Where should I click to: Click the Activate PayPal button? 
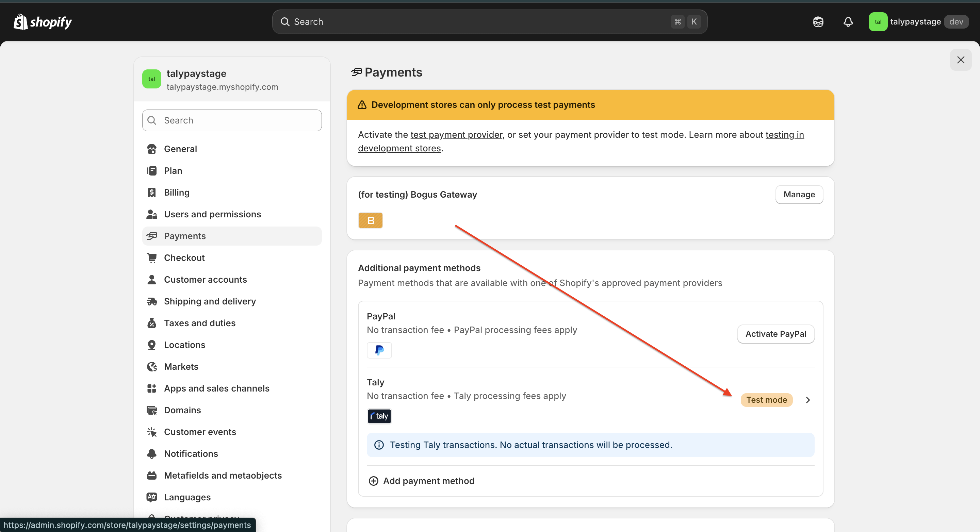[775, 334]
